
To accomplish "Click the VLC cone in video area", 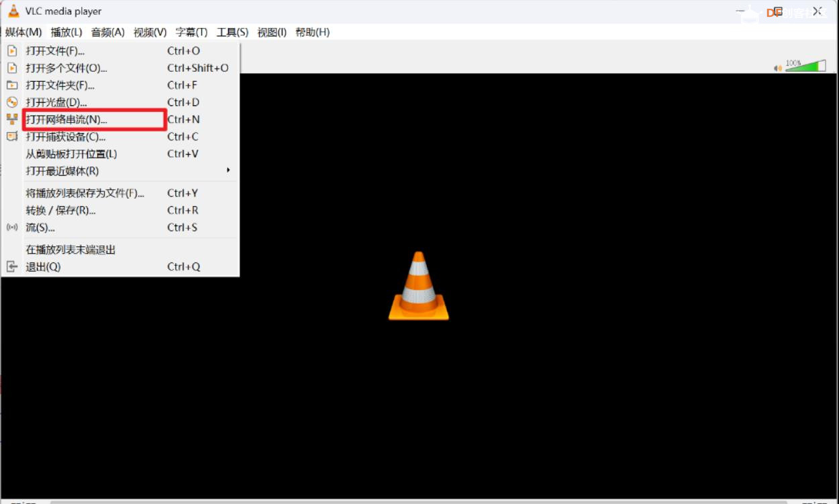I will pos(418,286).
